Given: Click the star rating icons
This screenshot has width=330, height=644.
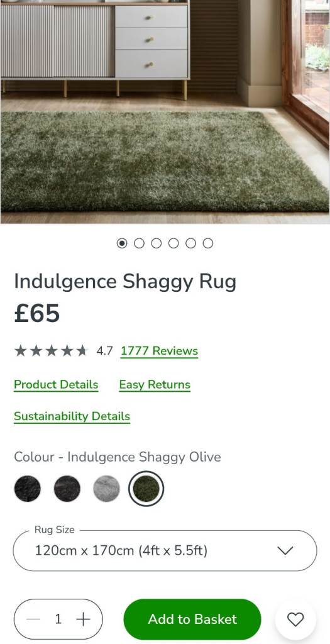Looking at the screenshot, I should click(x=52, y=351).
